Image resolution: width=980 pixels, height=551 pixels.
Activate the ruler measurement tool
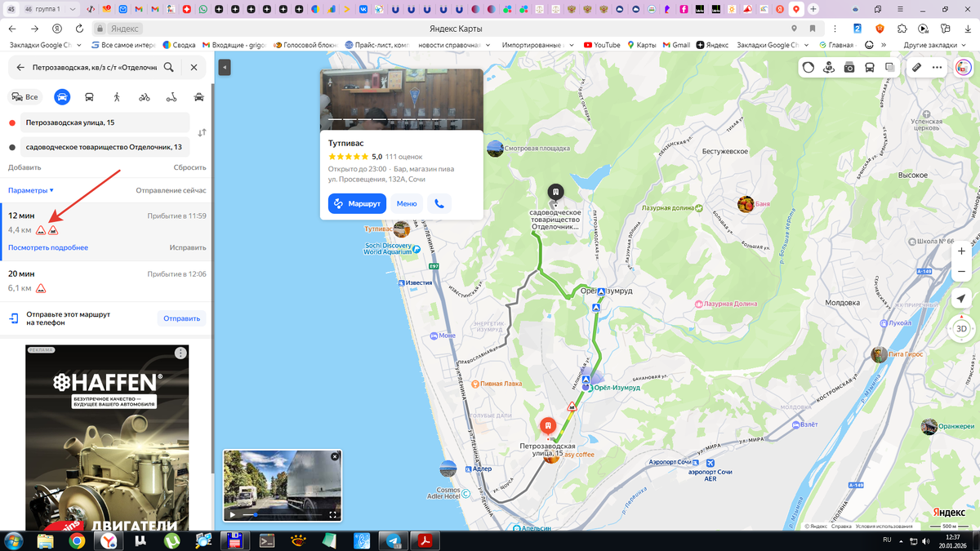pyautogui.click(x=917, y=68)
